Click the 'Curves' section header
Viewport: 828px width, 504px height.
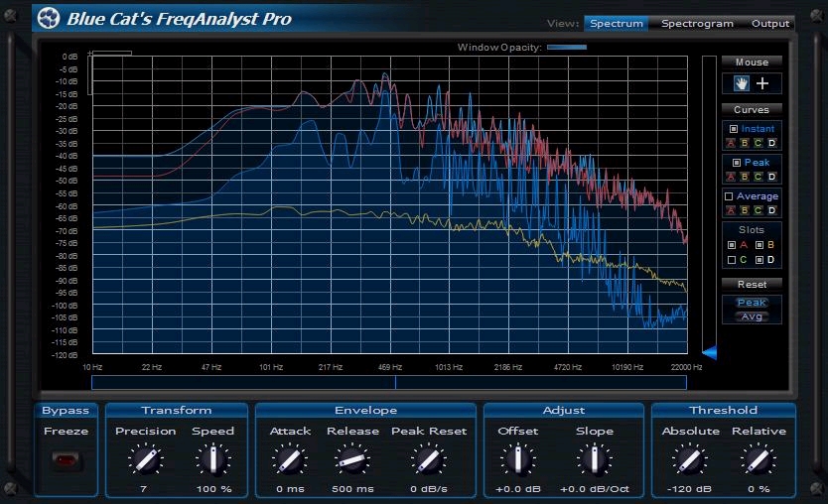(x=752, y=109)
